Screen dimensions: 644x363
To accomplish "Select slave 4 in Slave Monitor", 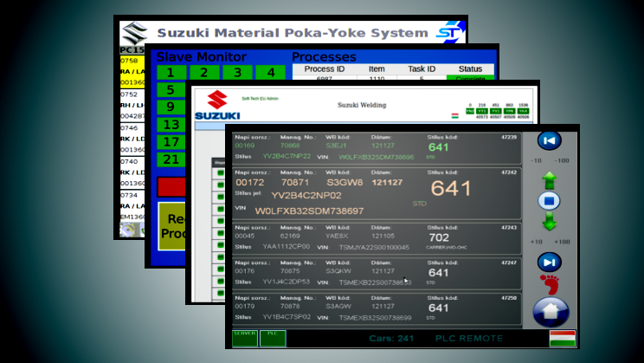I will pos(271,73).
